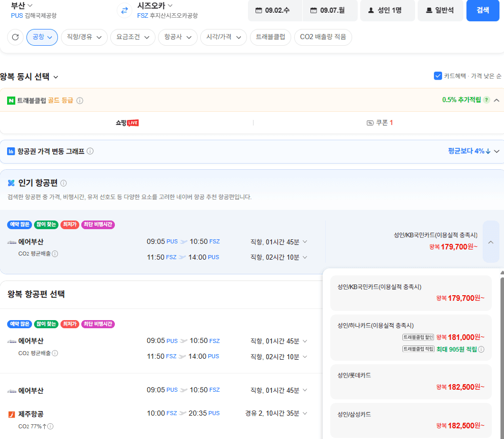Open CO2 평균배출 info in popular flight card
504x439 pixels.
click(x=55, y=254)
